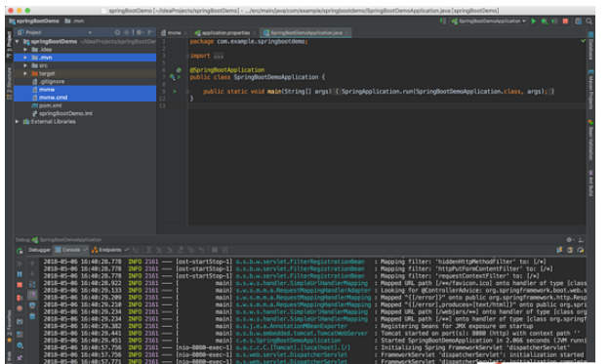Click collapse all icon in Project panel header
609x364 pixels.
[127, 32]
